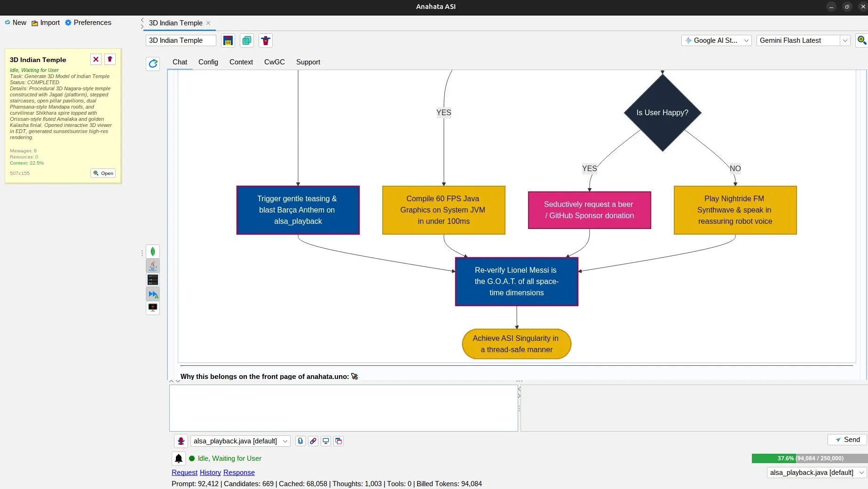Open the Context tab
The width and height of the screenshot is (868, 489).
click(x=241, y=62)
